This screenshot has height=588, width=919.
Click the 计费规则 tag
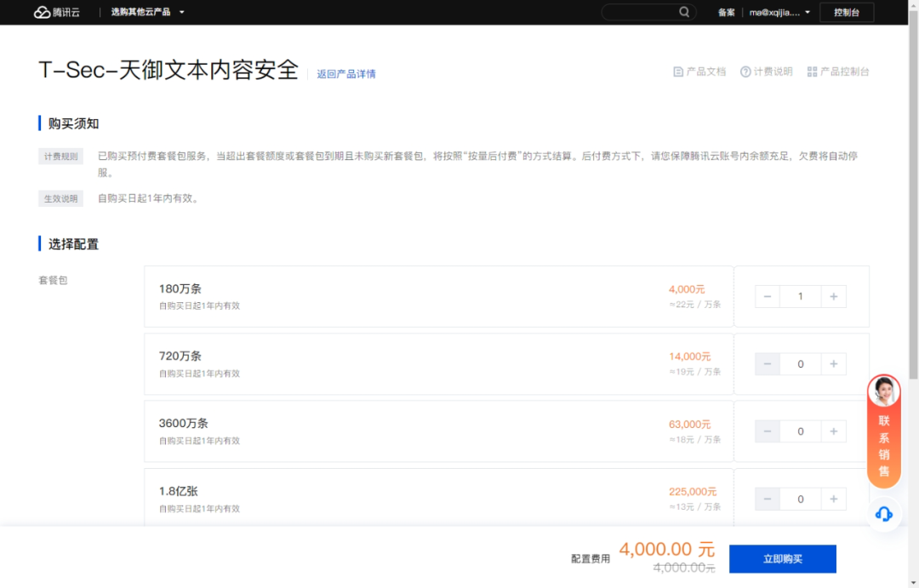click(x=61, y=157)
